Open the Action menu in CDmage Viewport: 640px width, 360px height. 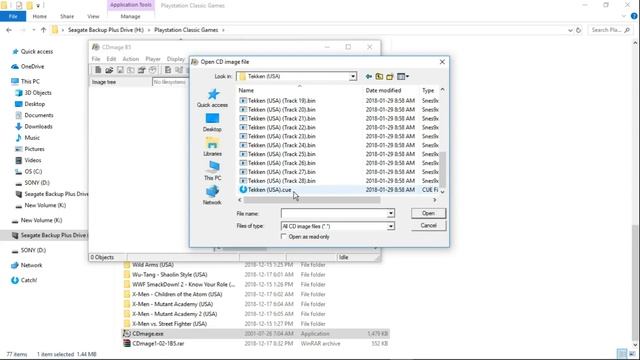point(131,59)
